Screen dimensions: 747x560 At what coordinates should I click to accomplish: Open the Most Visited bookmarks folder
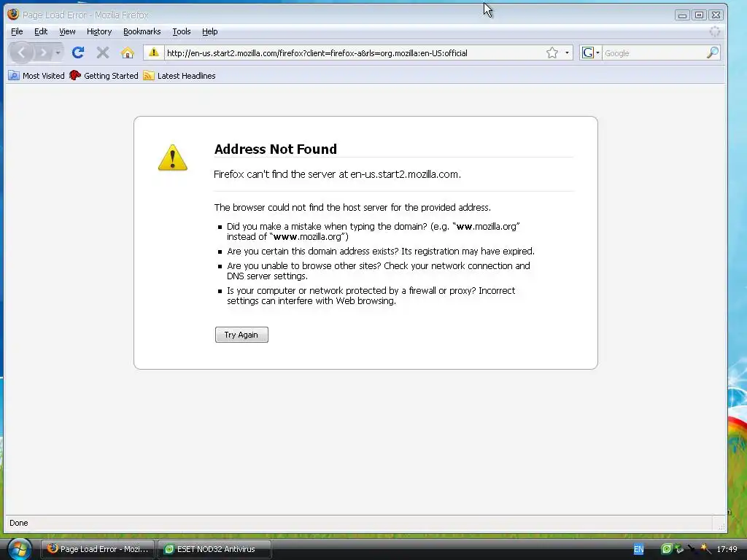[36, 76]
